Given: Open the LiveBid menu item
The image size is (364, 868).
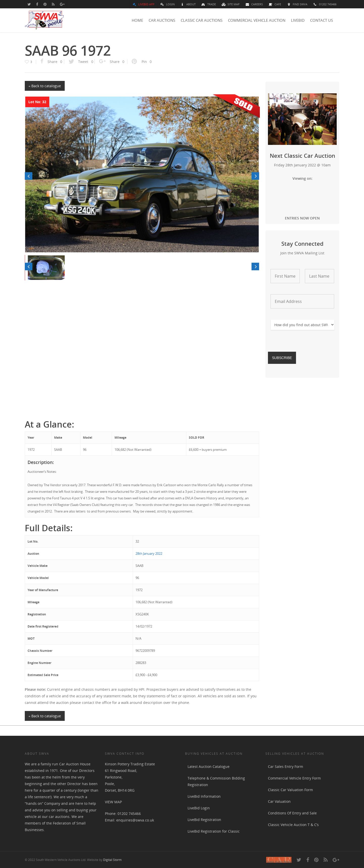Looking at the screenshot, I should click(298, 20).
